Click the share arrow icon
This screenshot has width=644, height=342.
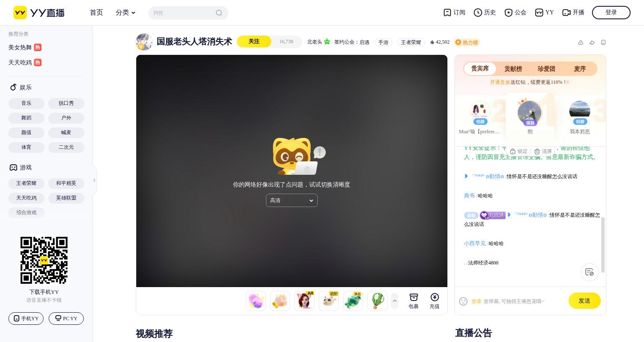click(x=592, y=42)
